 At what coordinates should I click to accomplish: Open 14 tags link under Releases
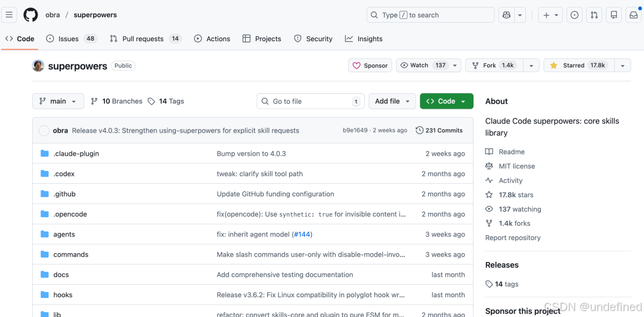coord(502,284)
